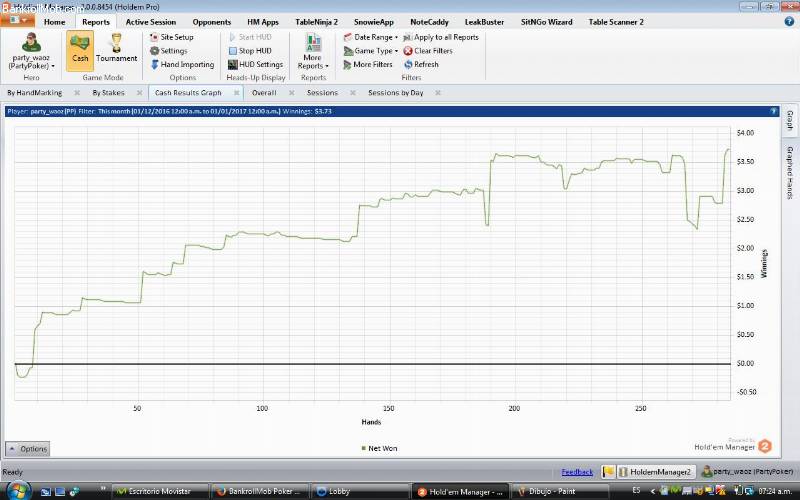Click Stop HUD
Image resolution: width=800 pixels, height=500 pixels.
click(x=250, y=51)
